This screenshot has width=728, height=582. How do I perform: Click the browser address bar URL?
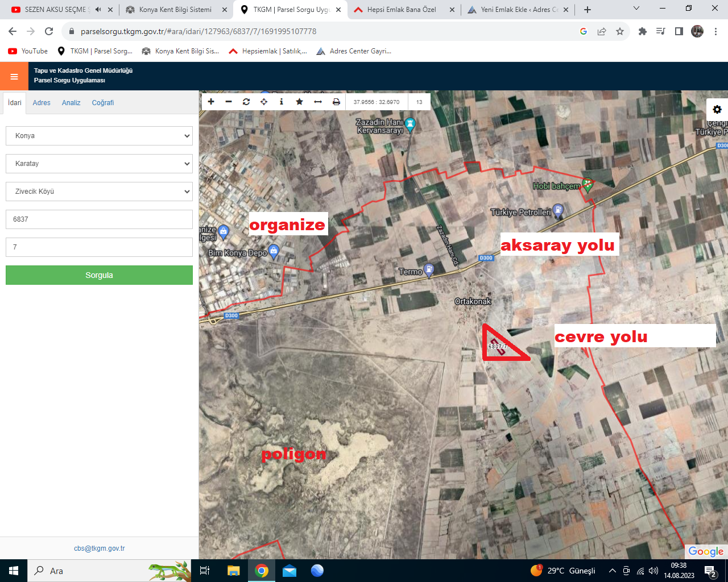point(198,31)
